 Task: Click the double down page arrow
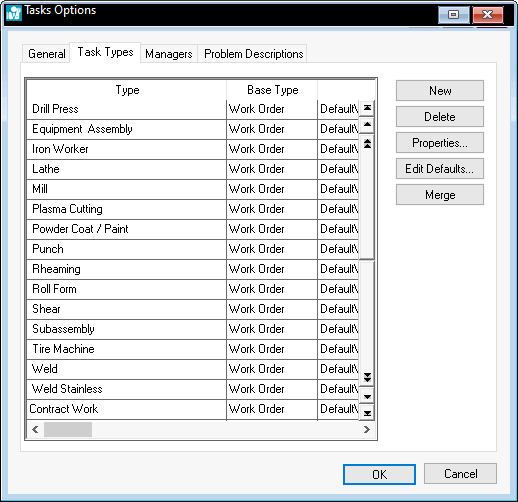click(367, 377)
